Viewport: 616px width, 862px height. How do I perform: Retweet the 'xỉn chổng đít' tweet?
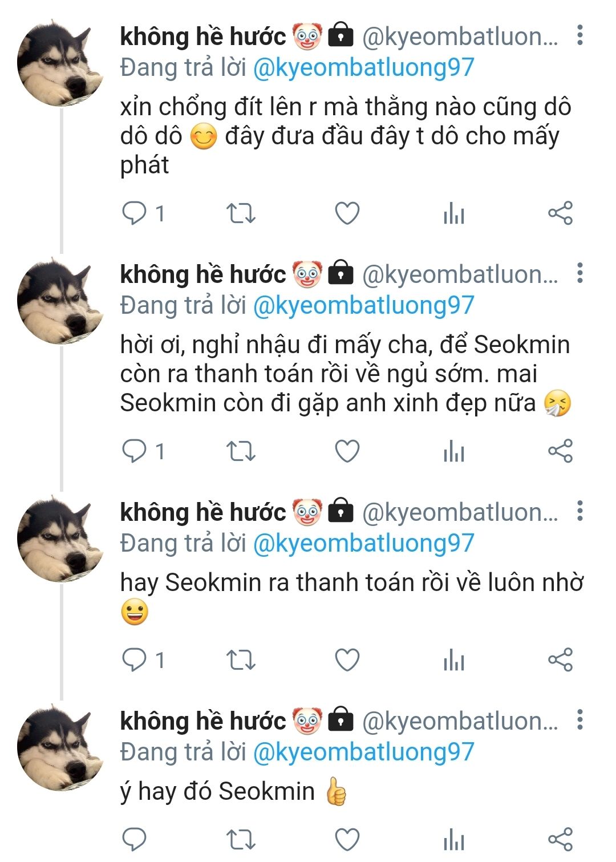coord(241,214)
